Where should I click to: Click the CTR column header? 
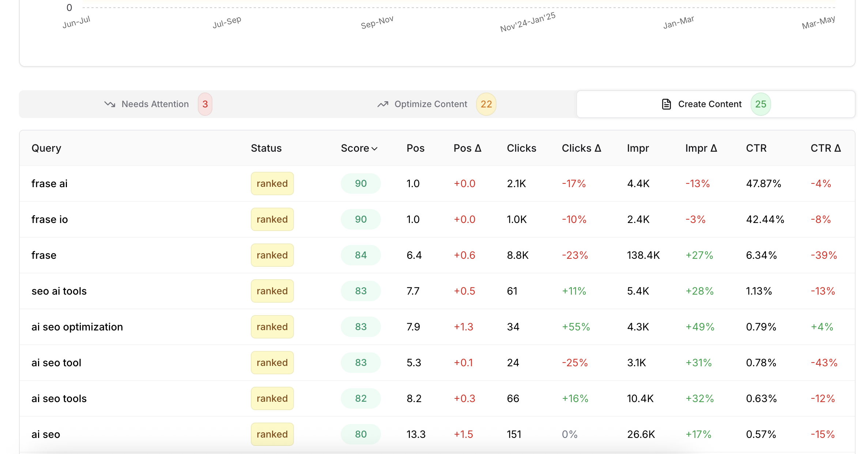(x=756, y=148)
